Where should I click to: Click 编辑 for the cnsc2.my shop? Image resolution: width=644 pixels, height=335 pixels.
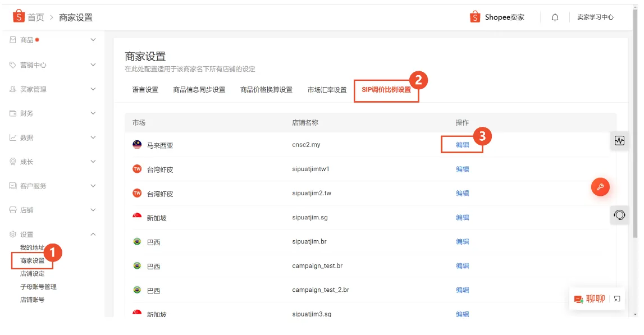462,144
